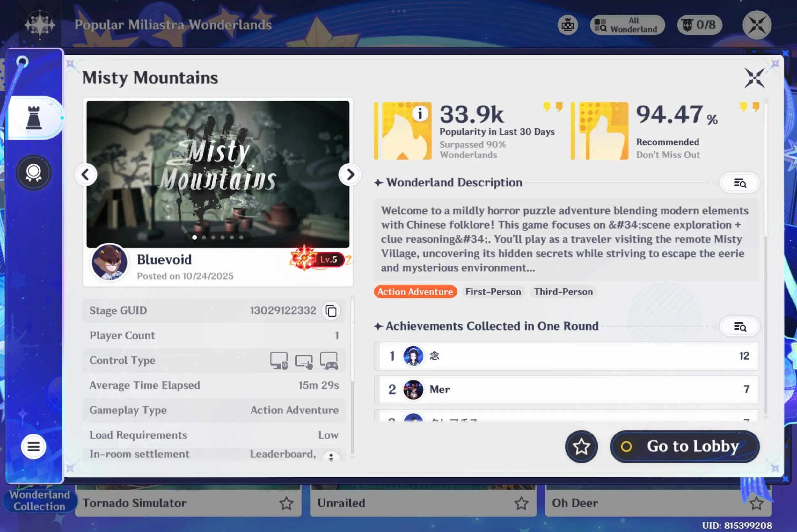
Task: Open the 0/8 shield tasks counter
Action: (700, 25)
